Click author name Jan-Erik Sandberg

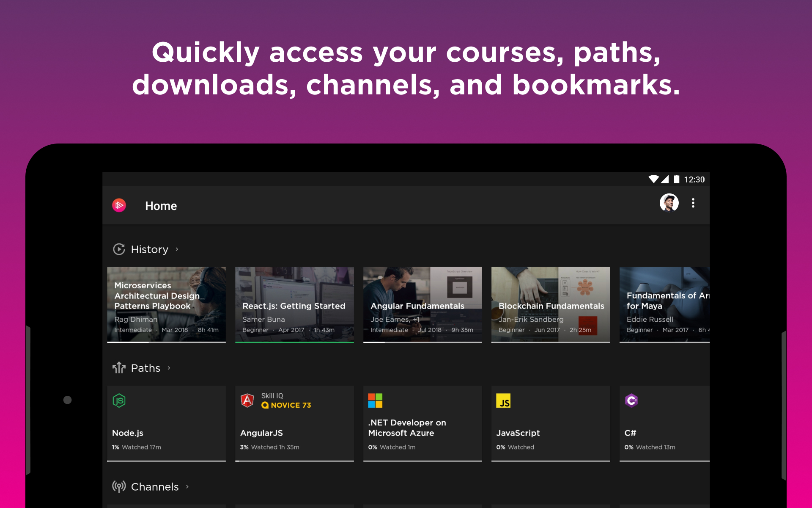tap(531, 319)
